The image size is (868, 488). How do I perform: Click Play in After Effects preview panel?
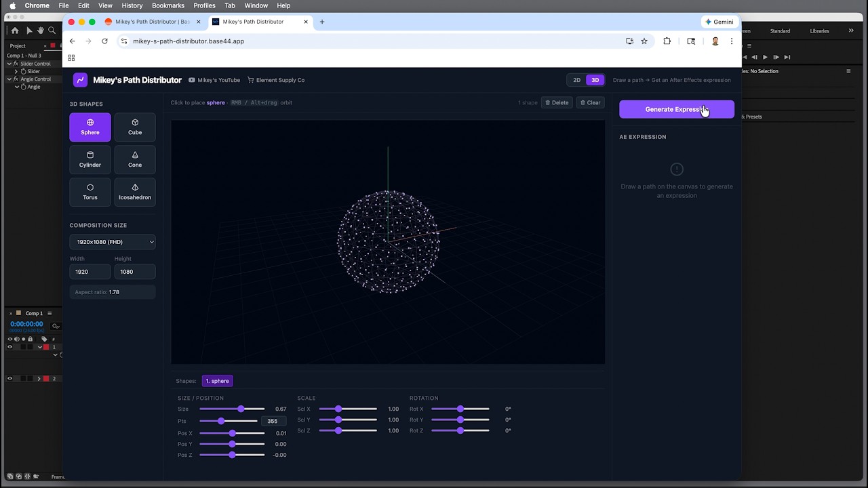(765, 57)
